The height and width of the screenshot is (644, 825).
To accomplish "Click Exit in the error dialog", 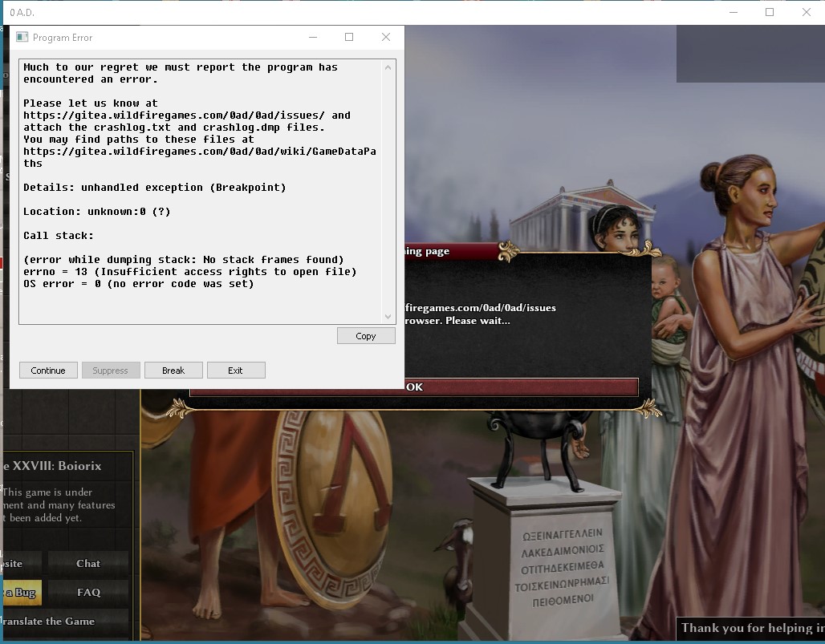I will click(x=235, y=371).
